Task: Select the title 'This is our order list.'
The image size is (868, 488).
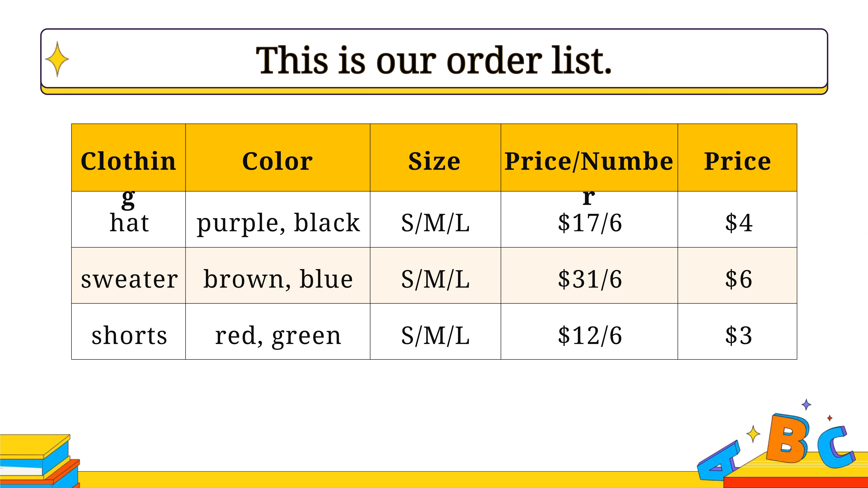Action: tap(434, 60)
